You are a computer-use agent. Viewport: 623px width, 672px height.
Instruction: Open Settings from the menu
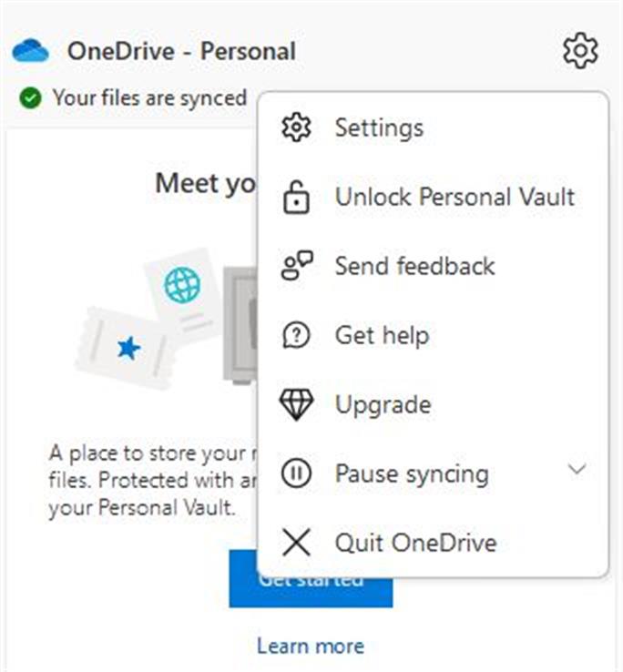(379, 127)
